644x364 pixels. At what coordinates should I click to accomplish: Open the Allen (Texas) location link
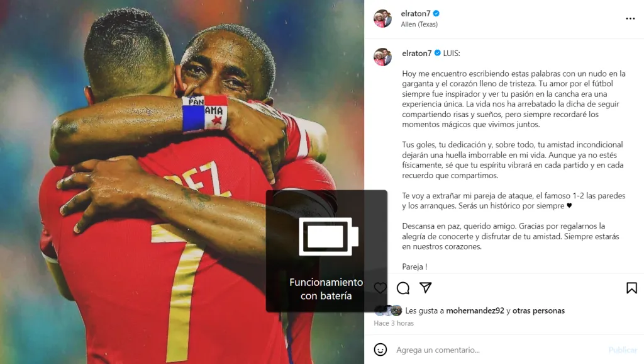point(419,25)
